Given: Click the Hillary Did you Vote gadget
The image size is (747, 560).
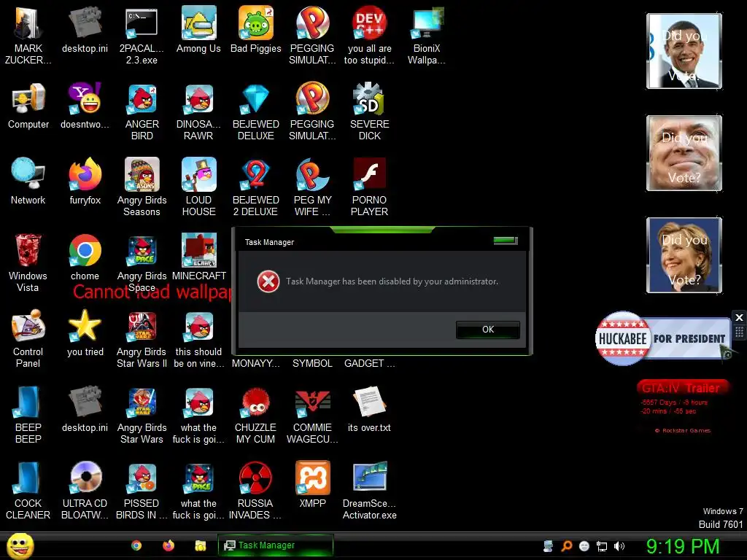Looking at the screenshot, I should 684,255.
